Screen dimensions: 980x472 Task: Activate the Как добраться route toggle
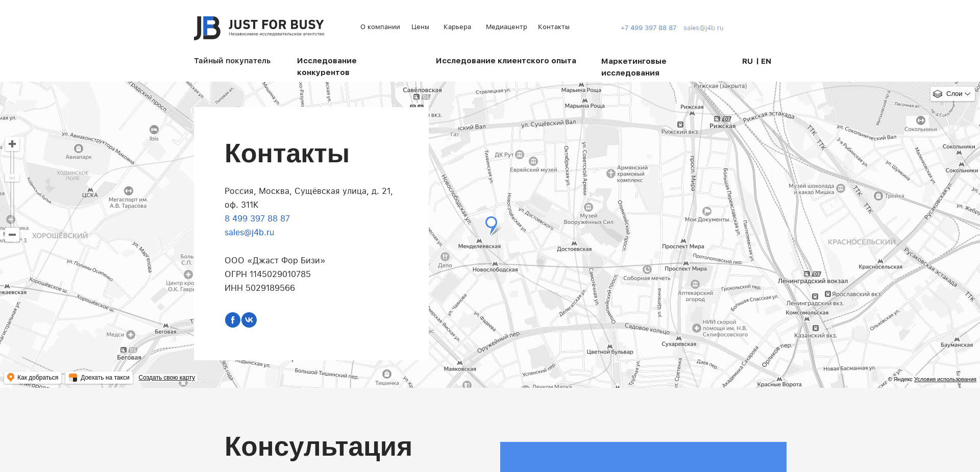coord(34,377)
